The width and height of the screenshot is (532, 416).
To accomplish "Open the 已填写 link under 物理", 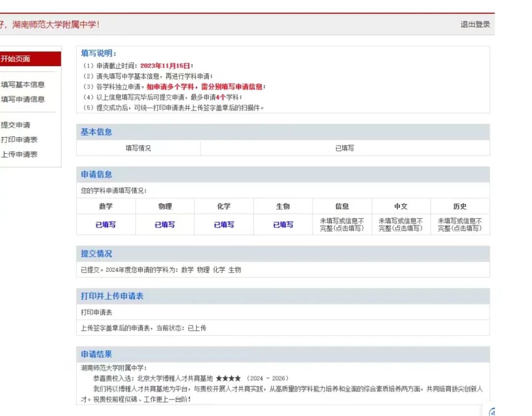I will tap(165, 224).
